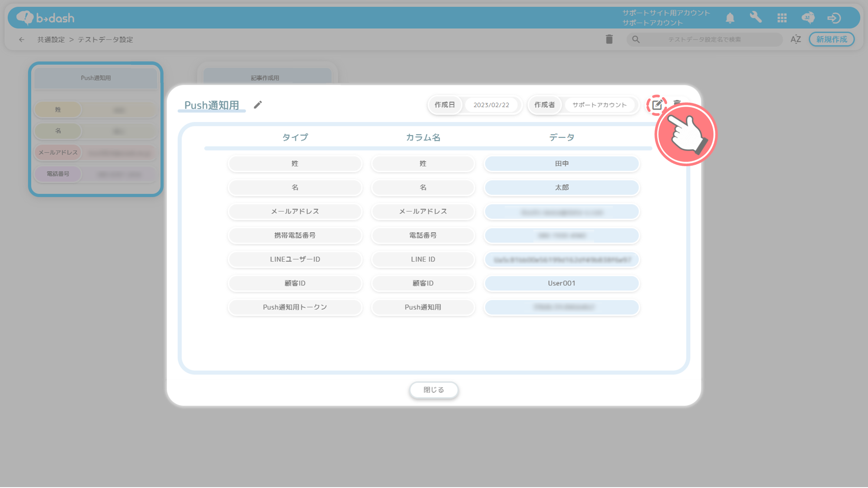
Task: Open notifications bell icon
Action: [x=730, y=18]
